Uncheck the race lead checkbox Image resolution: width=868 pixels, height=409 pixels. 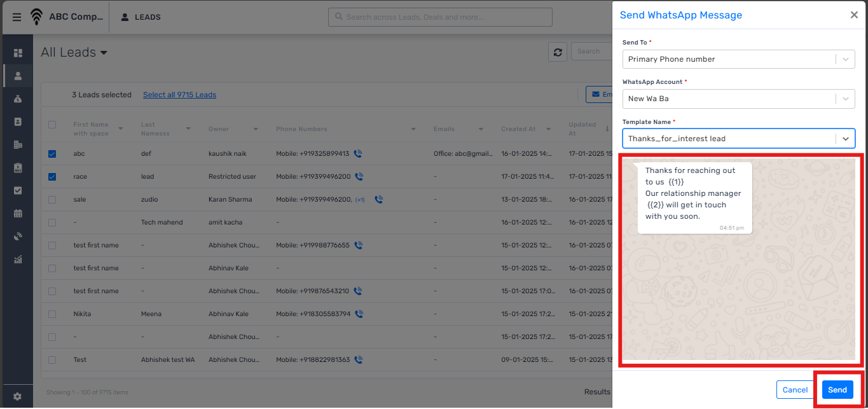(x=52, y=176)
